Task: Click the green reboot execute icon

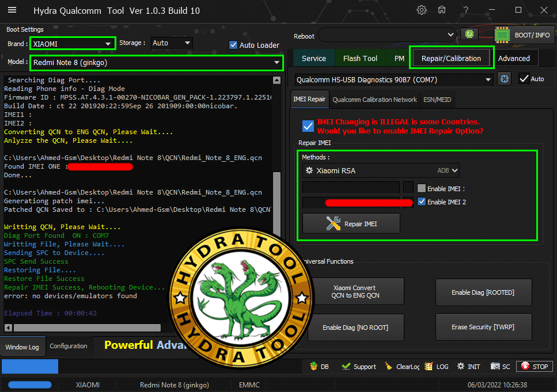Action: tap(469, 35)
